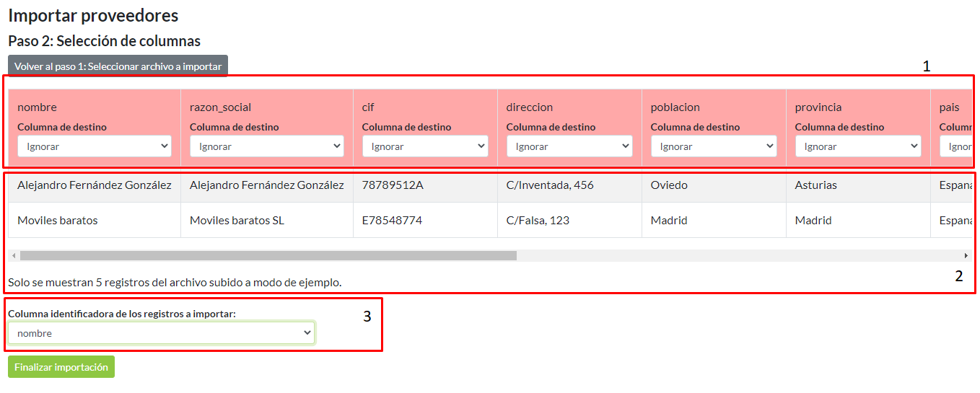The width and height of the screenshot is (980, 393).
Task: Open the identifier column dropdown
Action: point(162,333)
